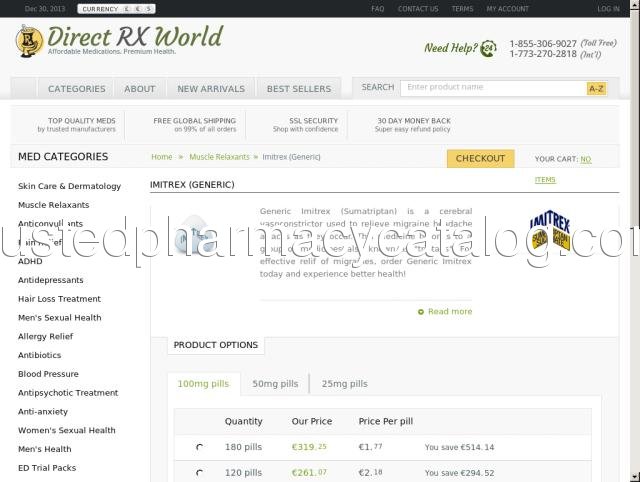The height and width of the screenshot is (482, 640).
Task: Select the 180 pills radio button
Action: (199, 447)
